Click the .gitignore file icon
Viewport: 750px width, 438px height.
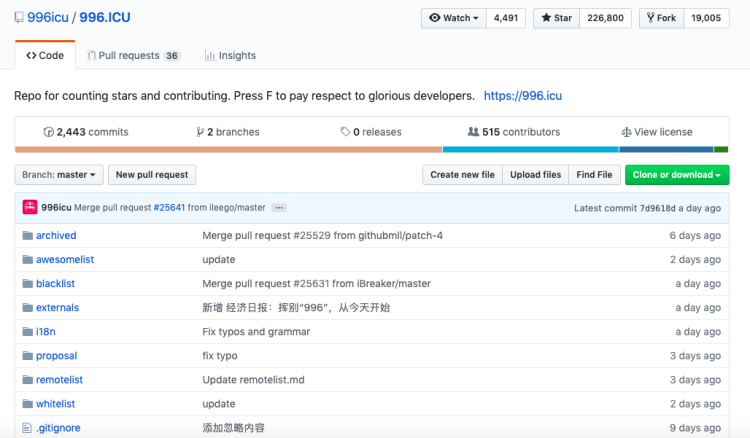27,428
